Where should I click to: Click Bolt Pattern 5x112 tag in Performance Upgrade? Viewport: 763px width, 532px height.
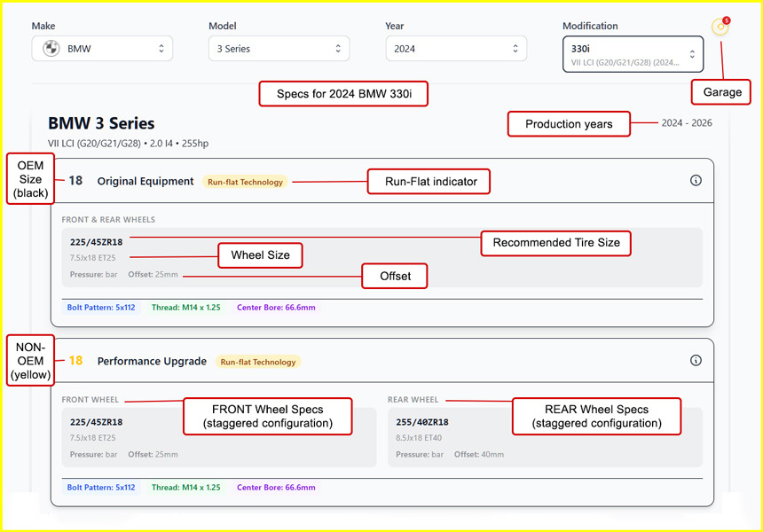click(x=101, y=487)
